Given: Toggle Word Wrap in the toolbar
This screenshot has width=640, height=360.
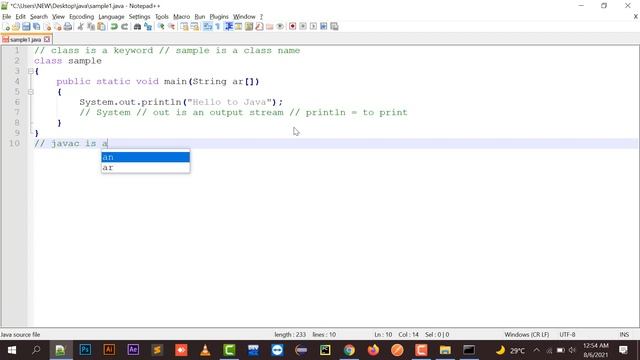Looking at the screenshot, I should coord(207,27).
